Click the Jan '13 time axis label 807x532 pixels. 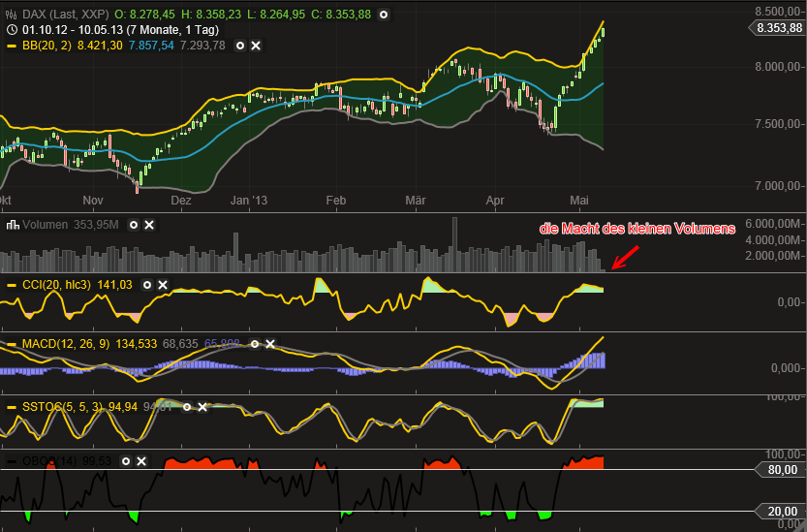[x=249, y=201]
